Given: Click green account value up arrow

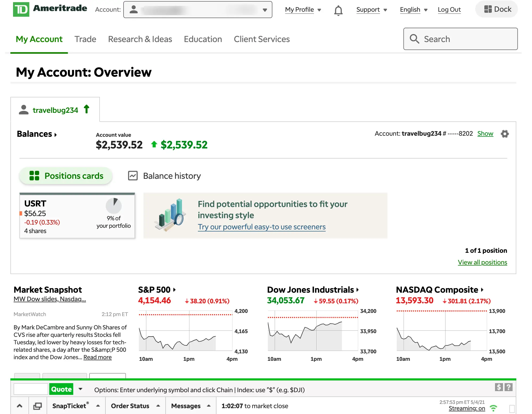Looking at the screenshot, I should [x=154, y=144].
